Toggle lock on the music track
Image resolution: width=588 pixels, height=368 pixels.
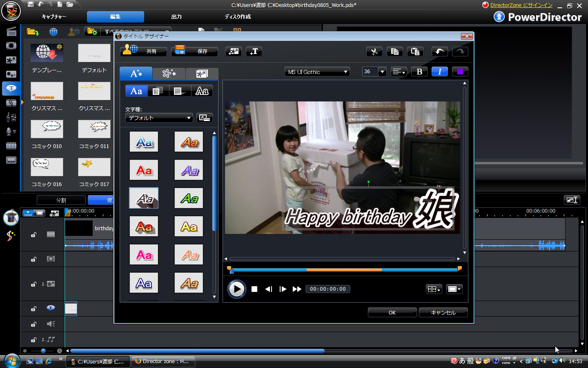coord(34,340)
